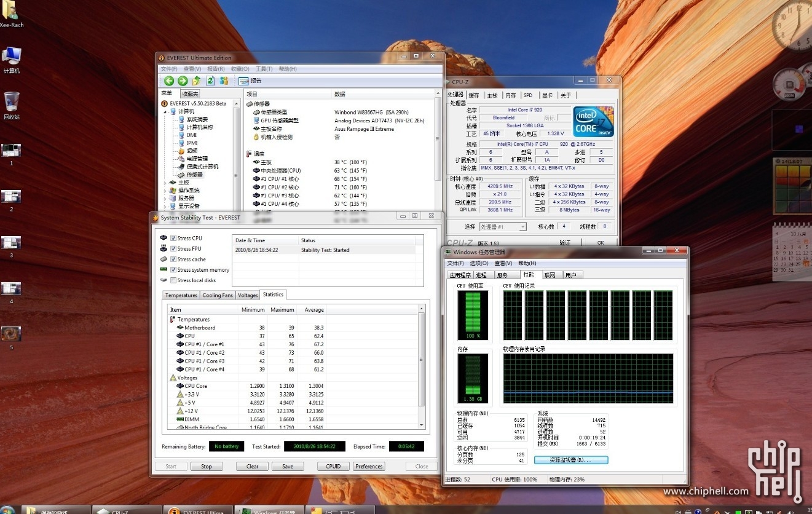This screenshot has height=514, width=812.
Task: Switch to SPD tab in CPU-Z
Action: pos(528,95)
